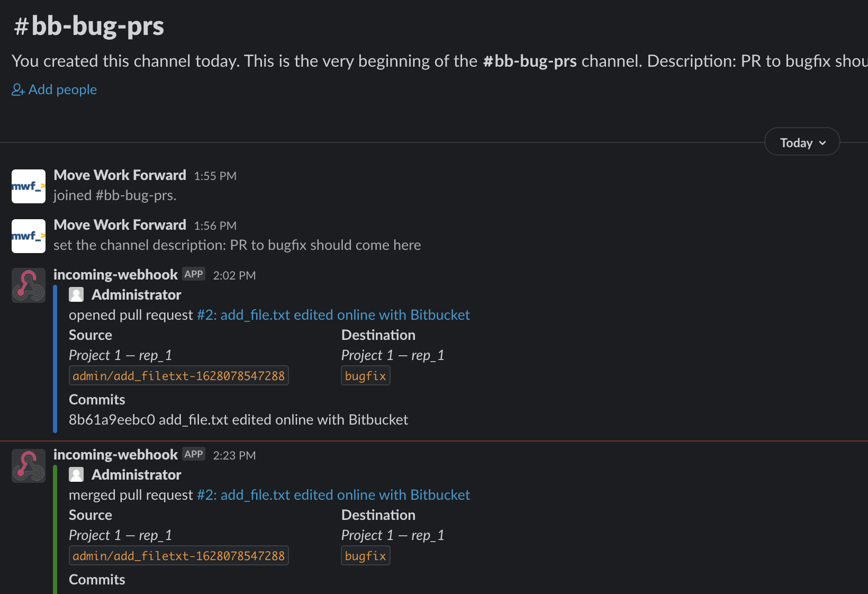The image size is (868, 594).
Task: Click the Administrator avatar on the opened pull request
Action: (76, 294)
